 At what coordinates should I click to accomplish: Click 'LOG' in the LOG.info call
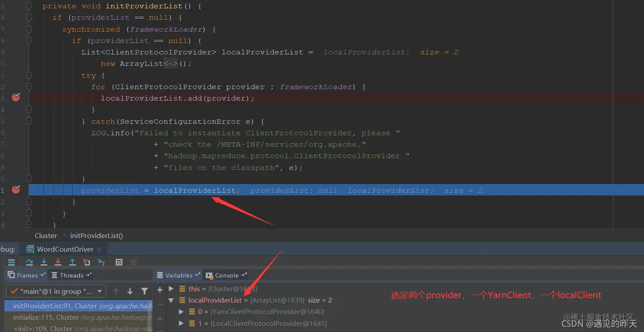[x=98, y=133]
